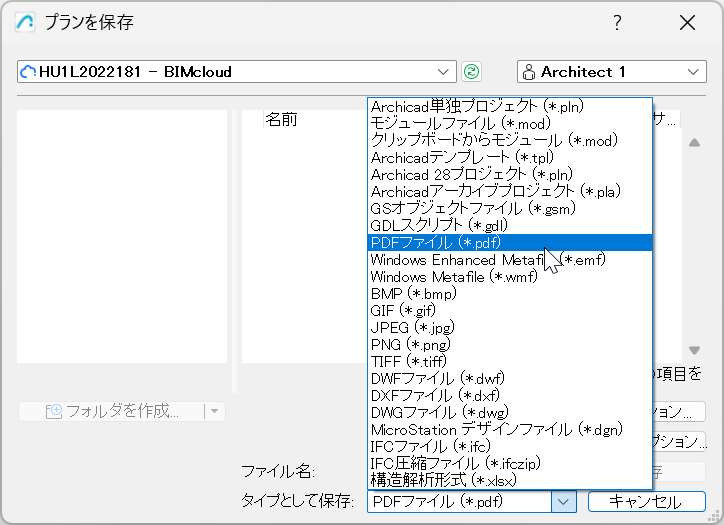
Task: Select Archicadテンプレート (*.tpl) format
Action: tap(510, 157)
